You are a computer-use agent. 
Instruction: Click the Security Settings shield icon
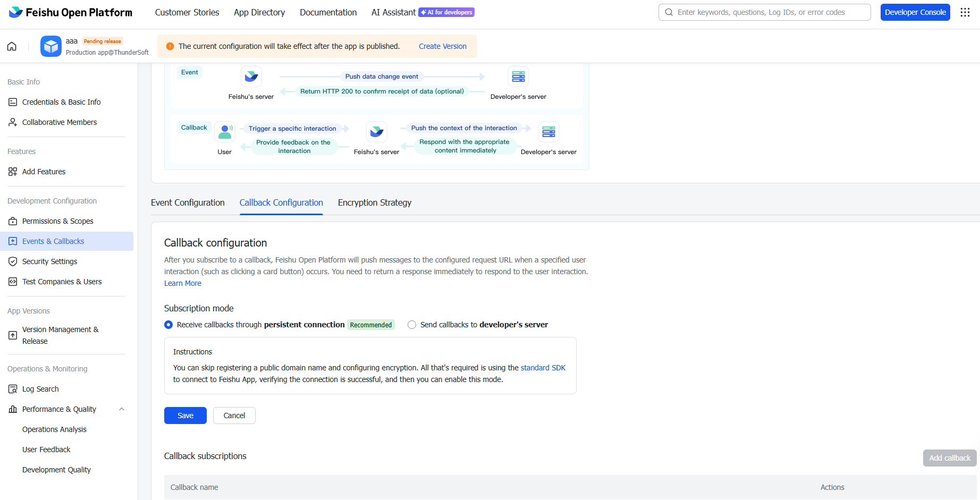coord(13,261)
